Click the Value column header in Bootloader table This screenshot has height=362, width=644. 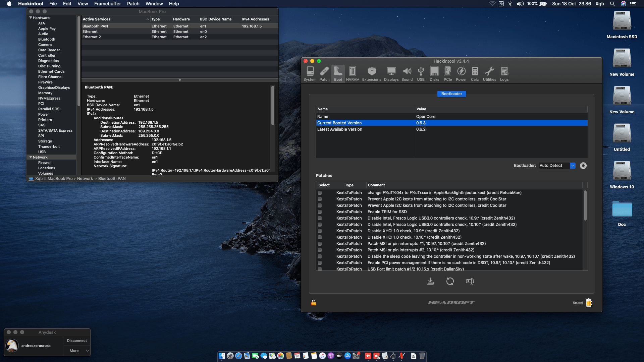[501, 109]
